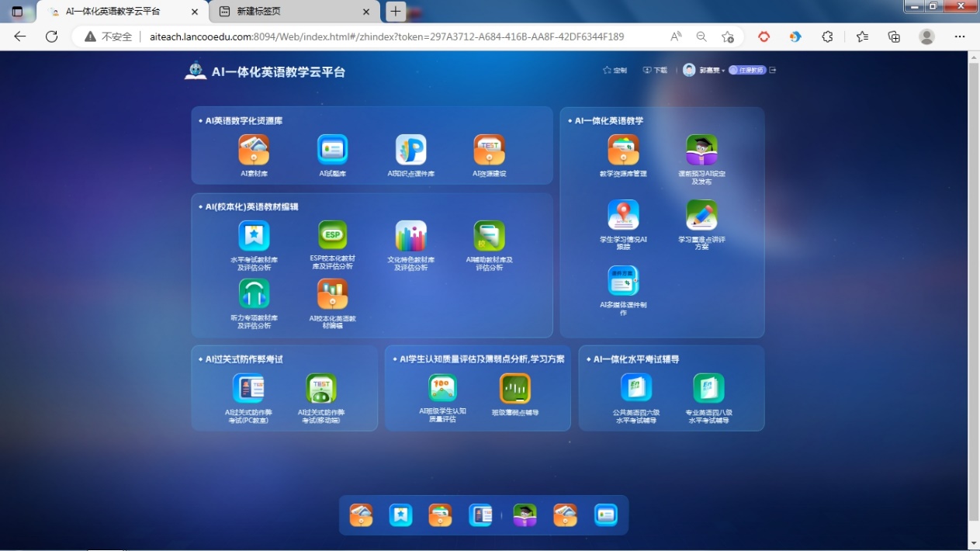The image size is (980, 551).
Task: Launch the AI试题库 app in the resource panel
Action: point(332,150)
